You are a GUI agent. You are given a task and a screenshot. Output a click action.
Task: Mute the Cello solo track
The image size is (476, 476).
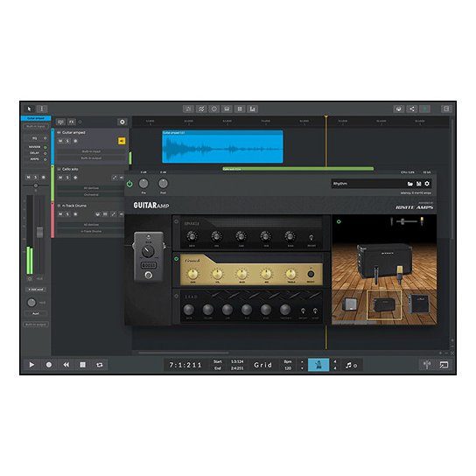click(60, 178)
